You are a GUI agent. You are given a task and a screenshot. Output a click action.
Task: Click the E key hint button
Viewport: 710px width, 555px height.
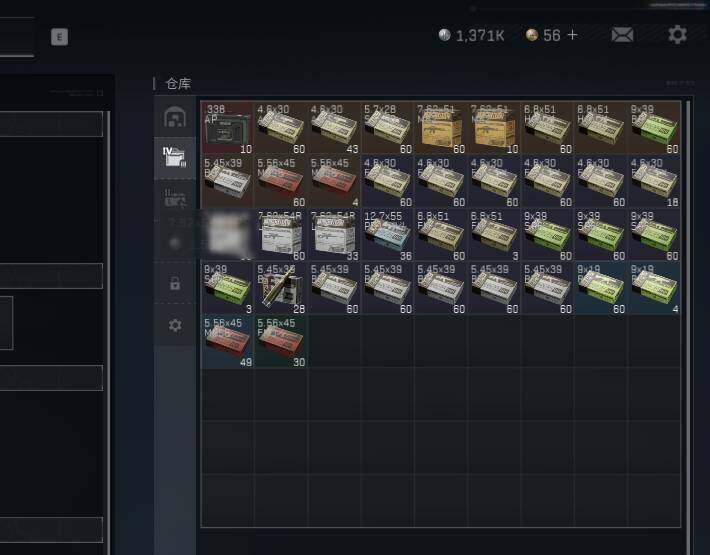pyautogui.click(x=59, y=37)
